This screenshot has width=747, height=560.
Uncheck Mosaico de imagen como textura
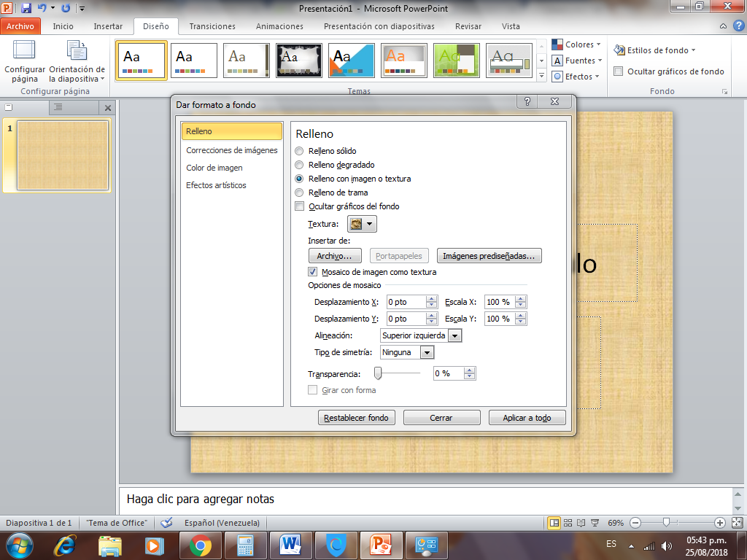(313, 272)
